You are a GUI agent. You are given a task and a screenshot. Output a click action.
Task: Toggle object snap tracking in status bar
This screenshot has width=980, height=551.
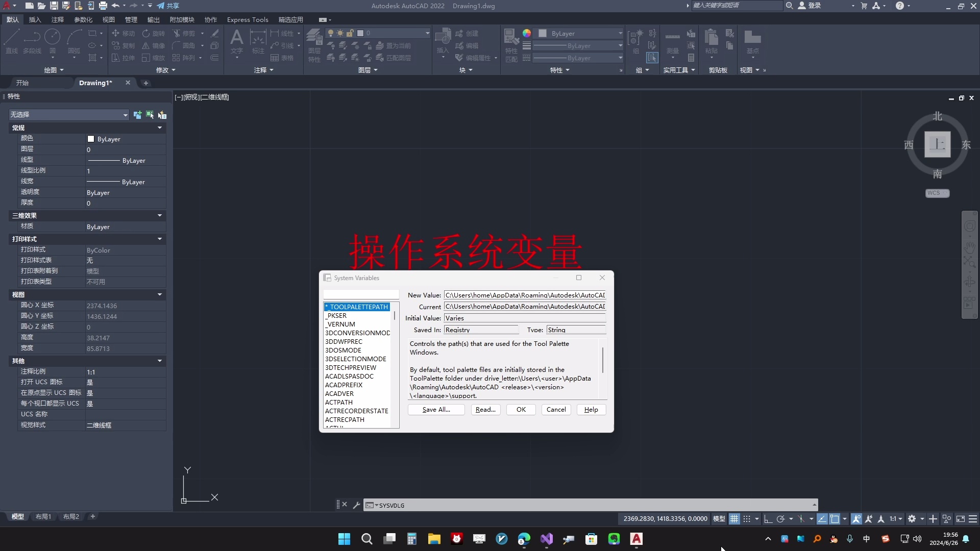pos(822,519)
